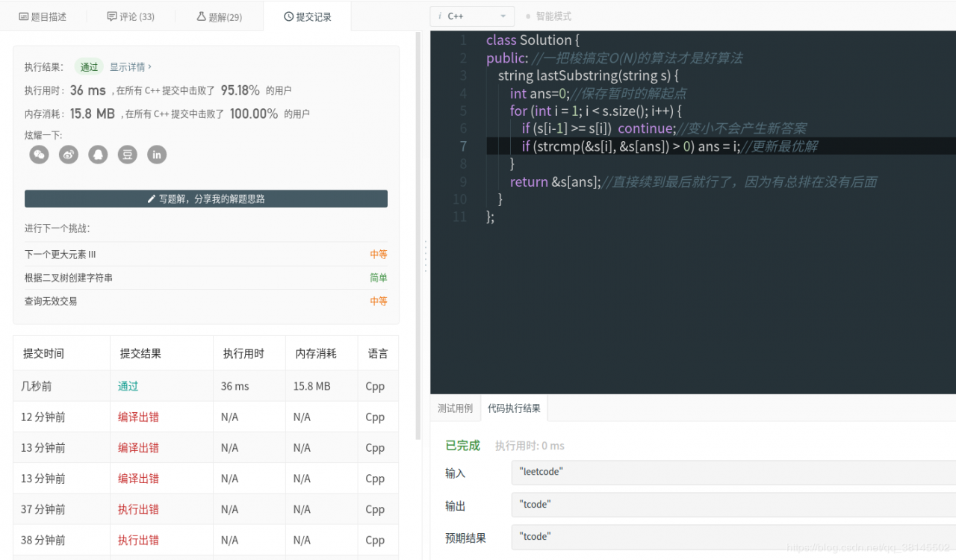Open 编译出错 submission from 12 分钟前

pyautogui.click(x=138, y=417)
